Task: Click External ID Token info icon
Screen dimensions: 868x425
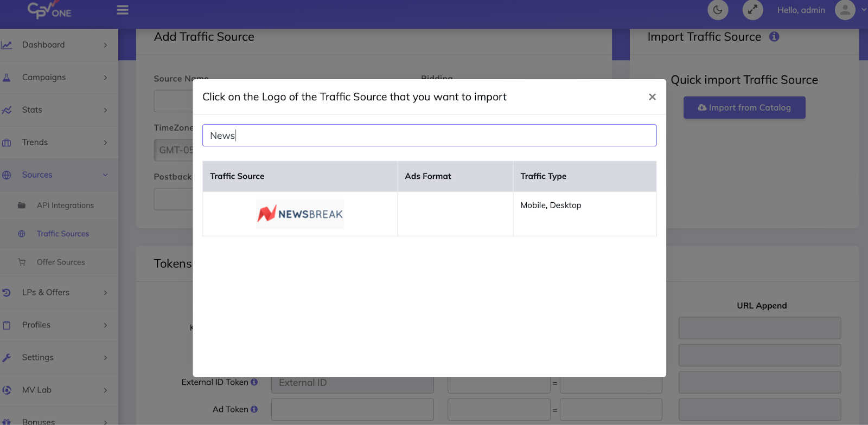Action: (x=254, y=382)
